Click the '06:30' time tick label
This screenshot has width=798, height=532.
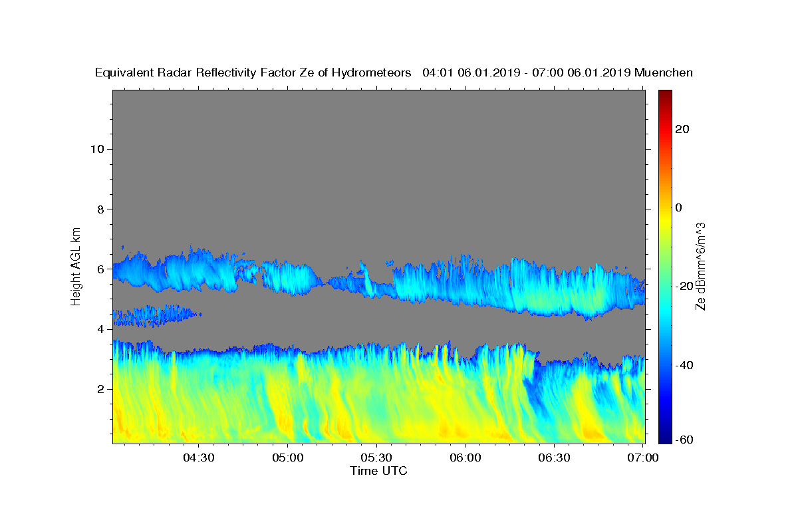click(554, 458)
